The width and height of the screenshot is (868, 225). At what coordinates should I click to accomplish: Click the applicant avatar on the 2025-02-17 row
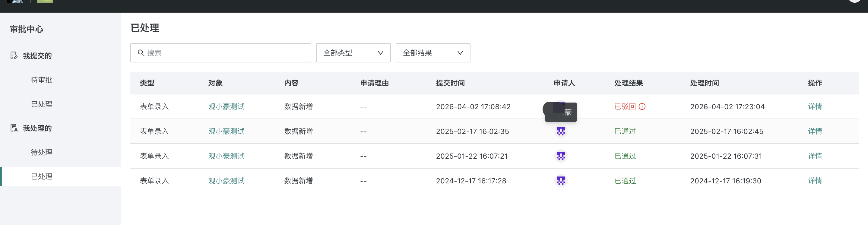(x=560, y=131)
